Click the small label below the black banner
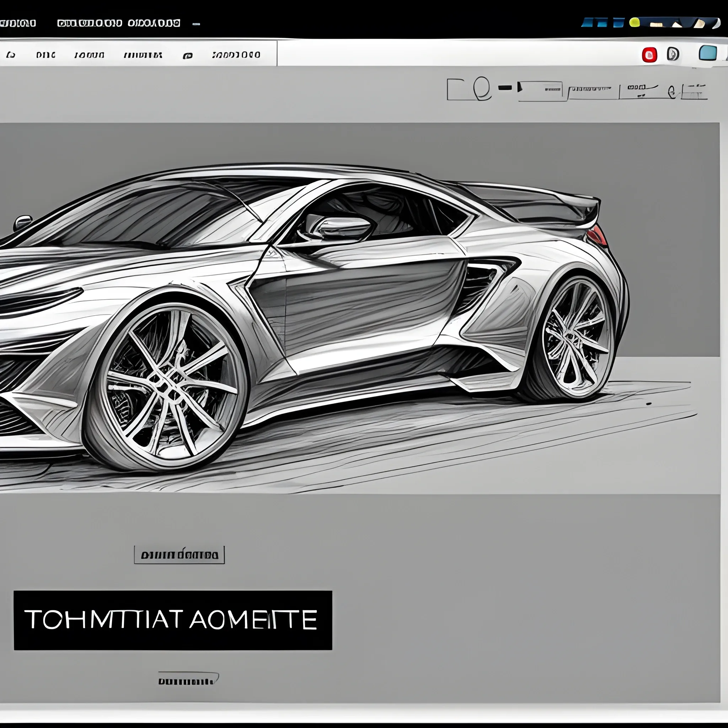The image size is (728, 728). pos(188,679)
